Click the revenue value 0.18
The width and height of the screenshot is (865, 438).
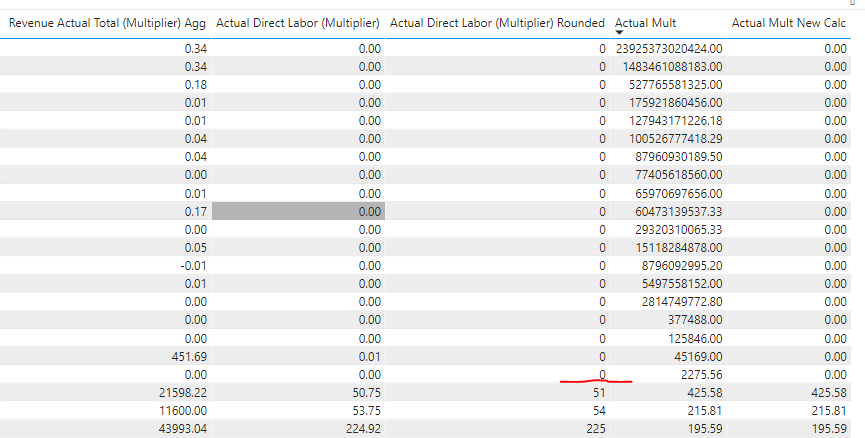(196, 85)
